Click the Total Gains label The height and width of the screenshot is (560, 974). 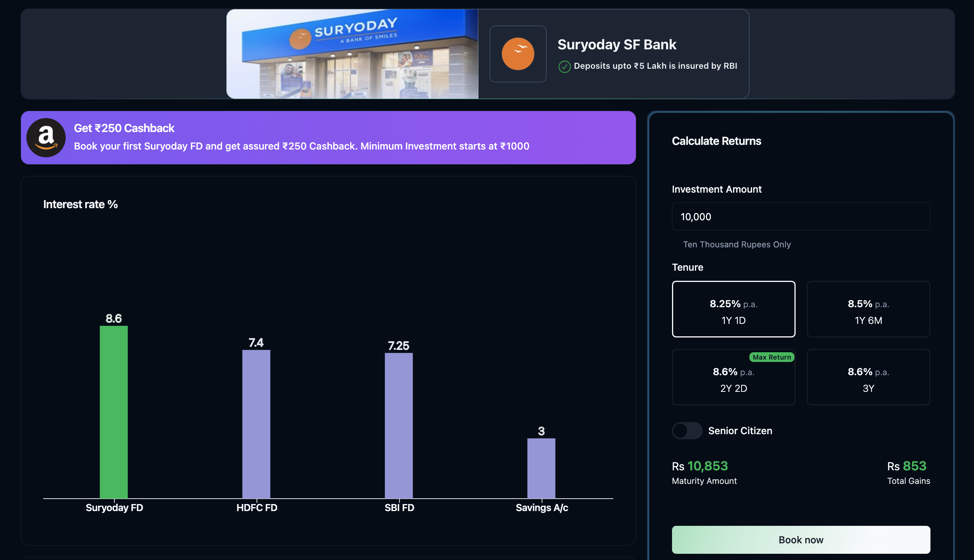[x=908, y=481]
